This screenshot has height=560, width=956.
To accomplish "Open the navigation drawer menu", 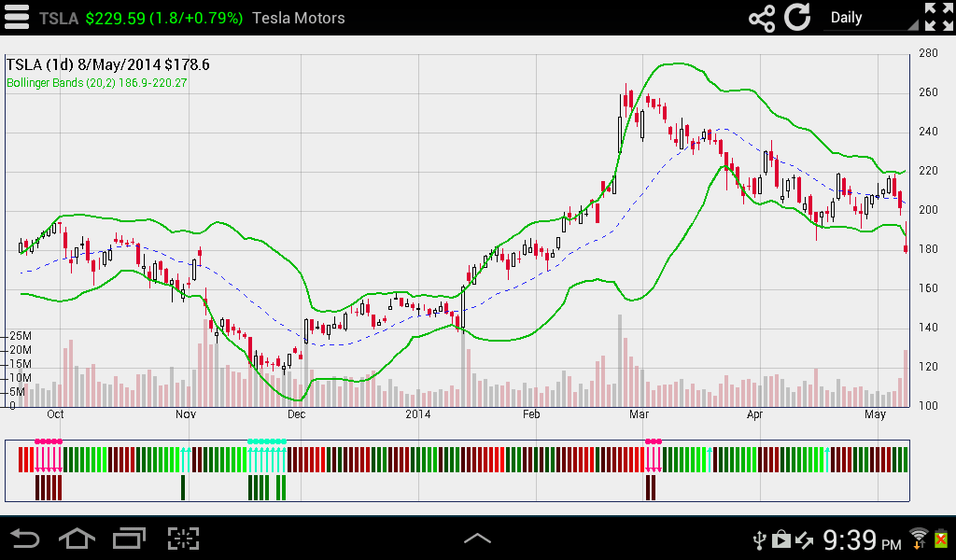I will coord(17,16).
